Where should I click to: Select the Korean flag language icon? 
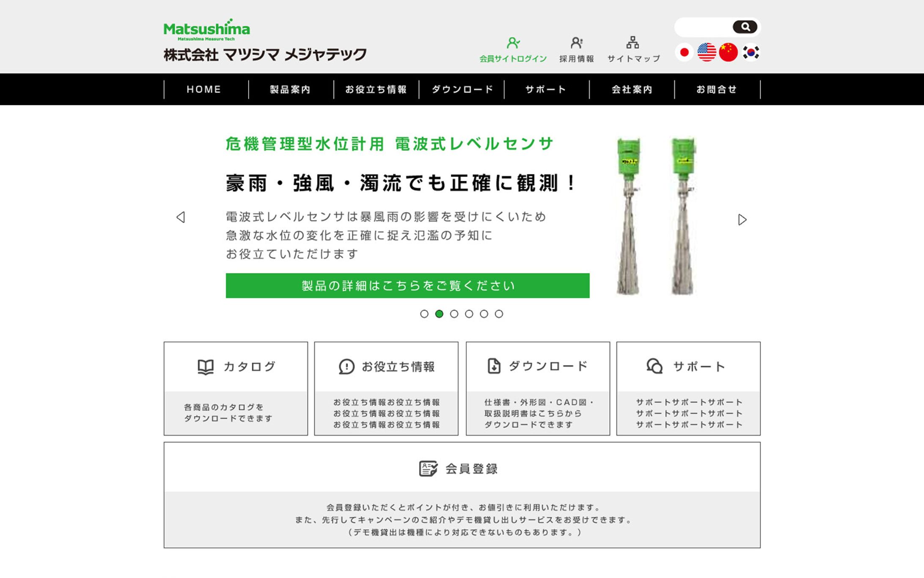pyautogui.click(x=751, y=53)
